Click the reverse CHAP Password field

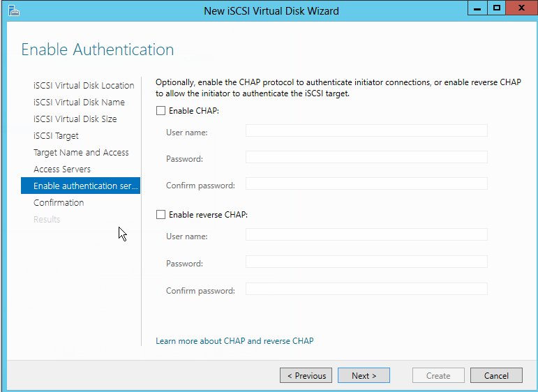[366, 262]
